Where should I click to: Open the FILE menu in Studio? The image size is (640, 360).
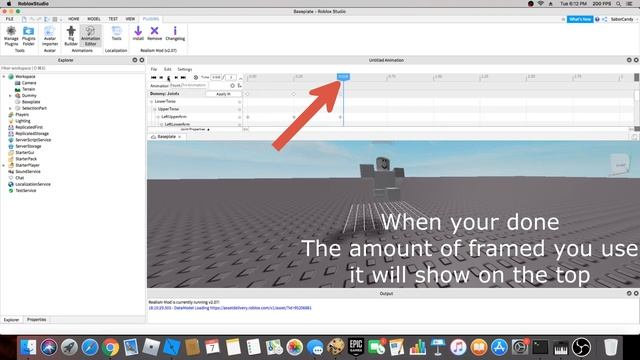click(9, 19)
